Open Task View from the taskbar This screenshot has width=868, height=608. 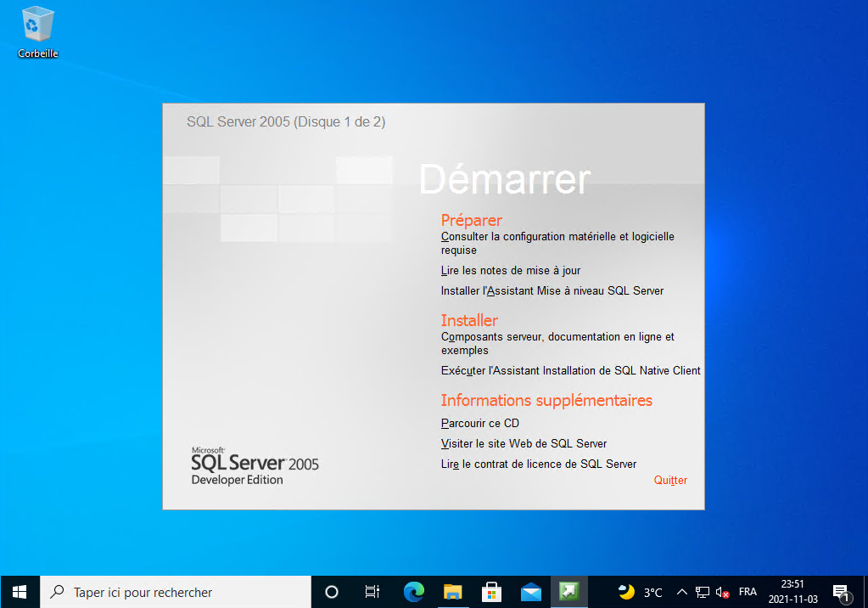pyautogui.click(x=372, y=592)
